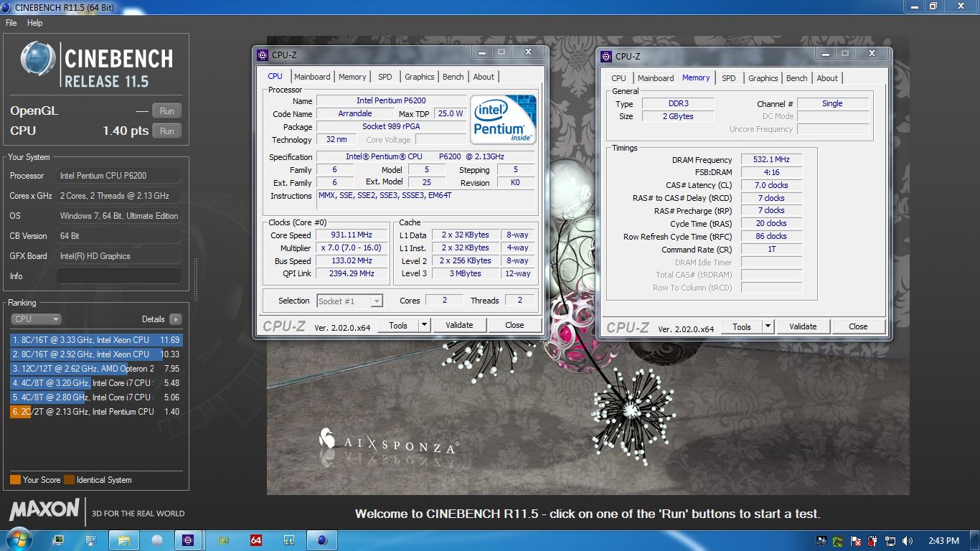Click Core Speed value 931.11 MHz
The image size is (980, 551).
point(352,235)
